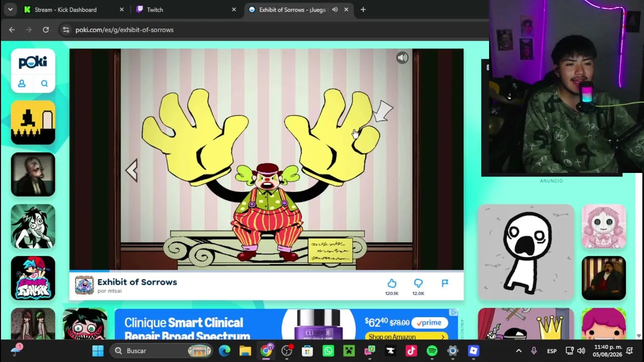Open the Poki user profile icon

pyautogui.click(x=22, y=83)
